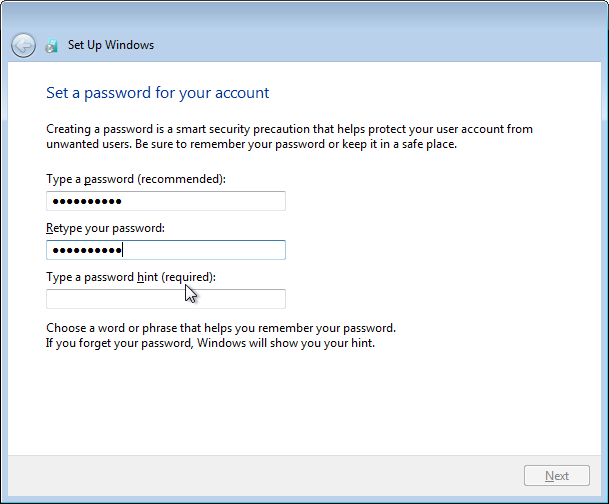The height and width of the screenshot is (504, 609).
Task: Click the Next button
Action: tap(557, 476)
